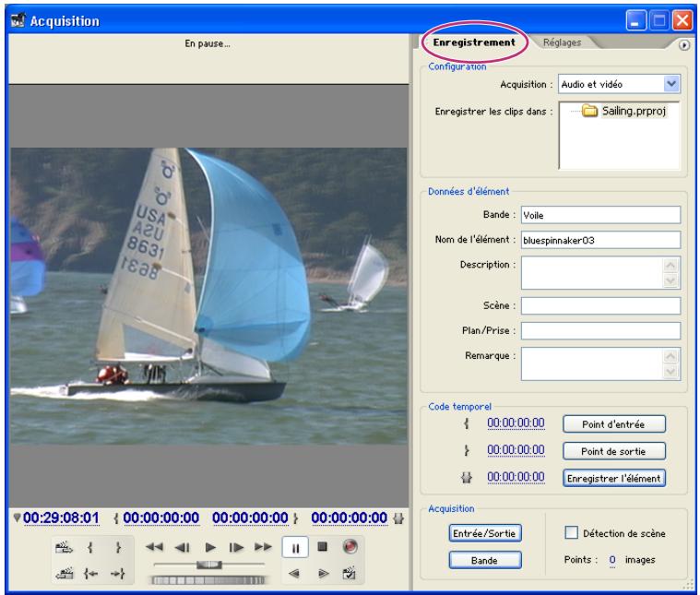
Task: Step forward one frame
Action: pyautogui.click(x=236, y=547)
